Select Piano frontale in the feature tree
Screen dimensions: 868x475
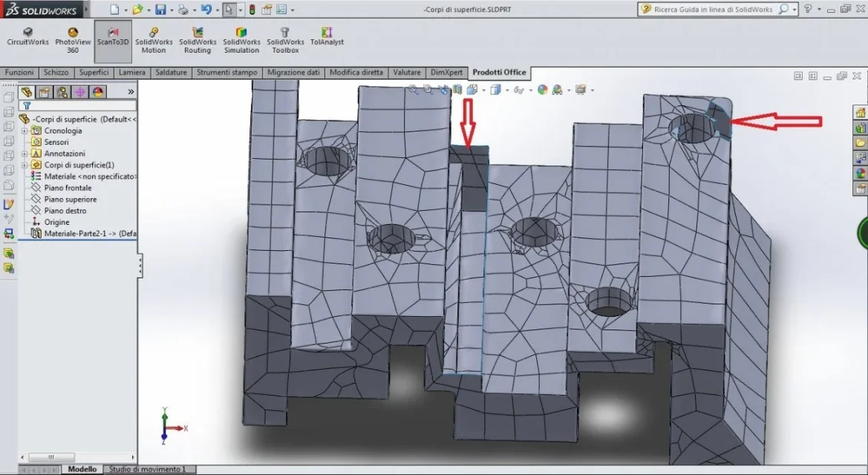click(x=68, y=188)
